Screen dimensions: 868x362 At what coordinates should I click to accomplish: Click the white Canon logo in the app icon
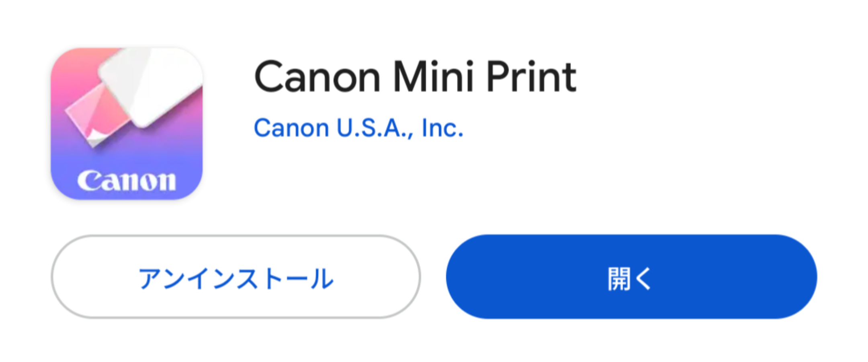click(x=127, y=181)
